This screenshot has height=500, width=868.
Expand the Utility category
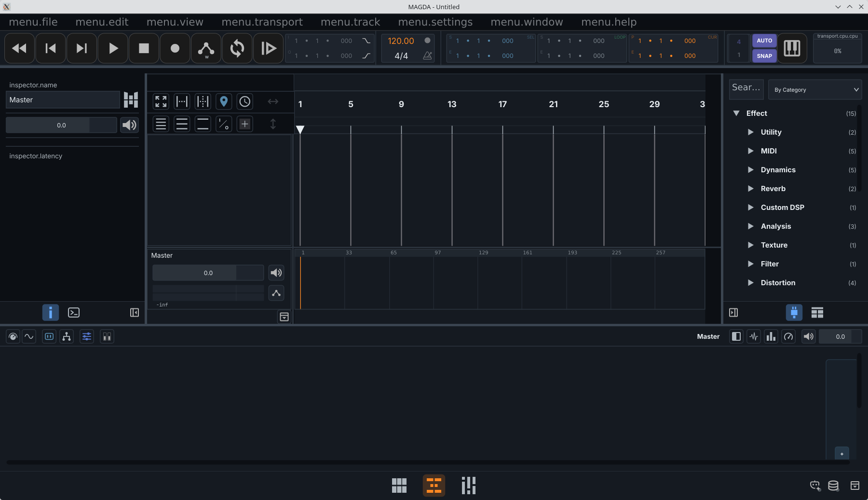tap(751, 132)
